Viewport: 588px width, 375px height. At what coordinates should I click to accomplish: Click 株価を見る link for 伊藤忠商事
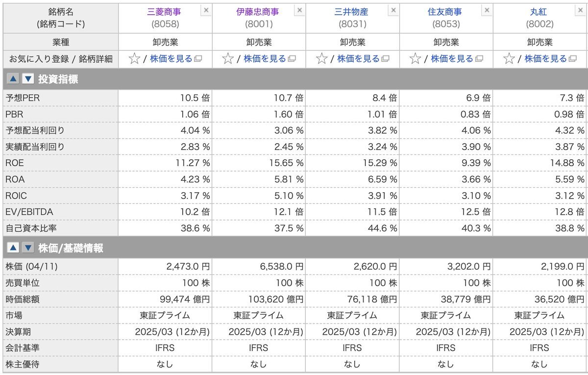click(265, 59)
